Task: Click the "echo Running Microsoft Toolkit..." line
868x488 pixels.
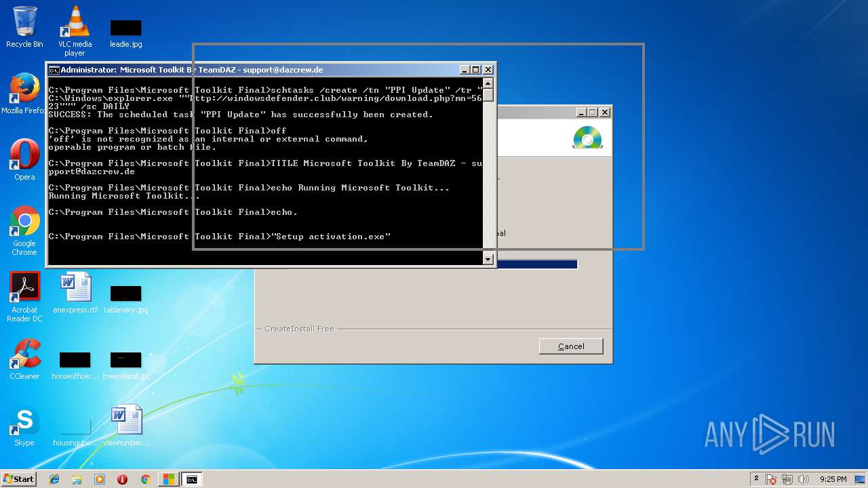Action: 249,188
